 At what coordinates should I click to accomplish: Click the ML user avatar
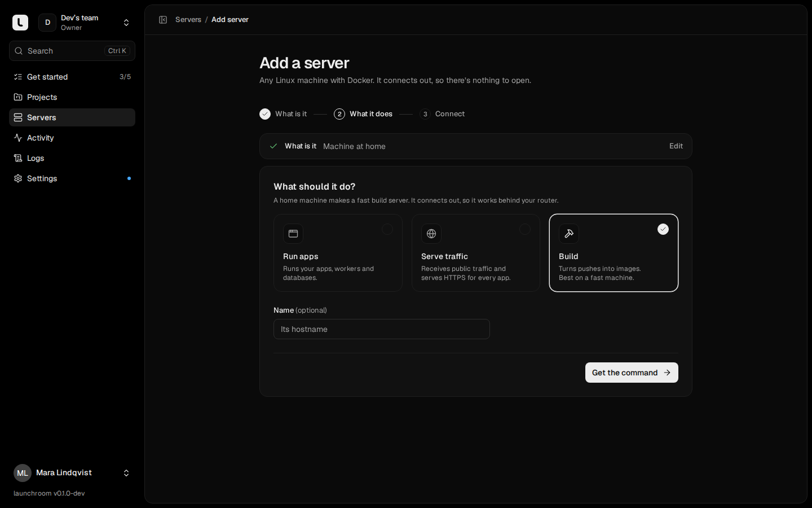tap(23, 473)
